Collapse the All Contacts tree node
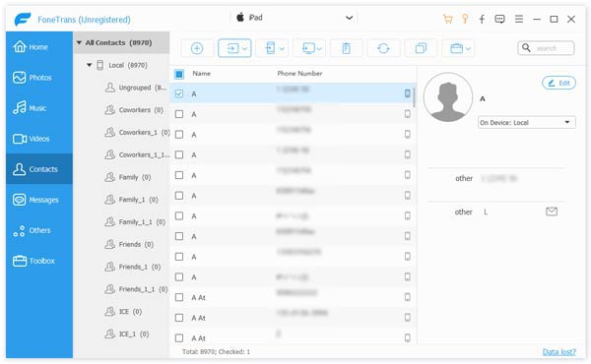Viewport: 591px width, 364px height. tap(79, 42)
